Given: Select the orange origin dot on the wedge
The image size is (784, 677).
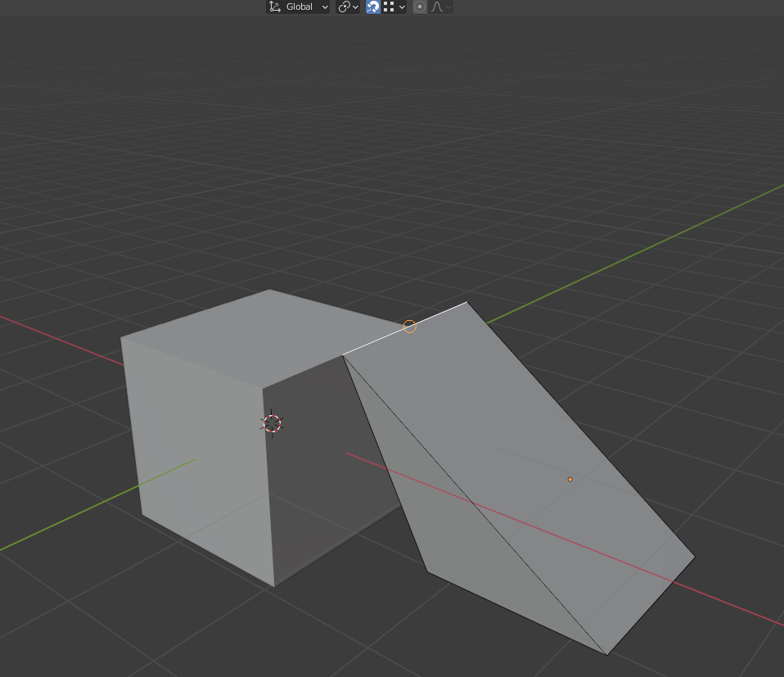Looking at the screenshot, I should tap(570, 479).
